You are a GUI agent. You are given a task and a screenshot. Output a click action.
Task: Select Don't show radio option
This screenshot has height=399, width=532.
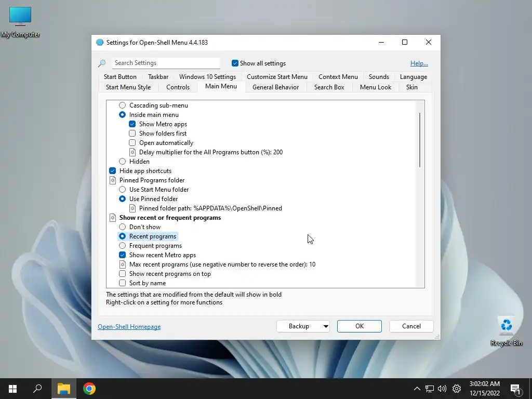(122, 227)
